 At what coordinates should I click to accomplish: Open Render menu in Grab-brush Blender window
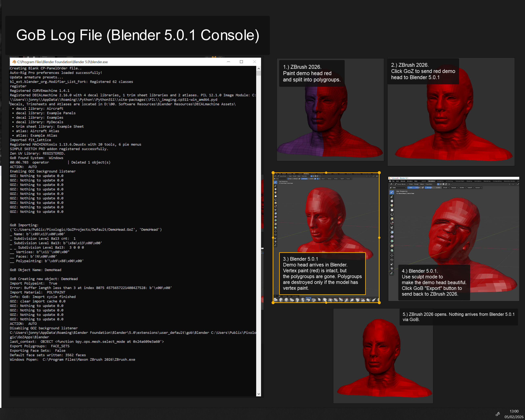[x=403, y=181]
